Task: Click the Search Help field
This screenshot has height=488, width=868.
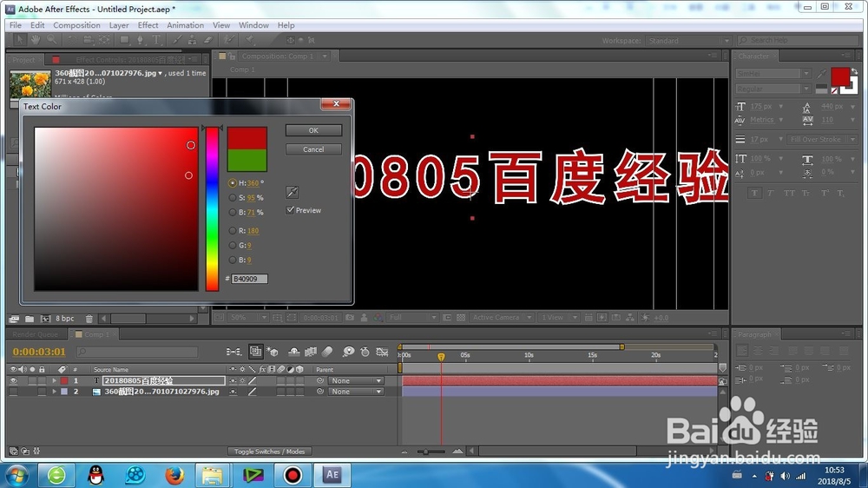Action: [798, 41]
